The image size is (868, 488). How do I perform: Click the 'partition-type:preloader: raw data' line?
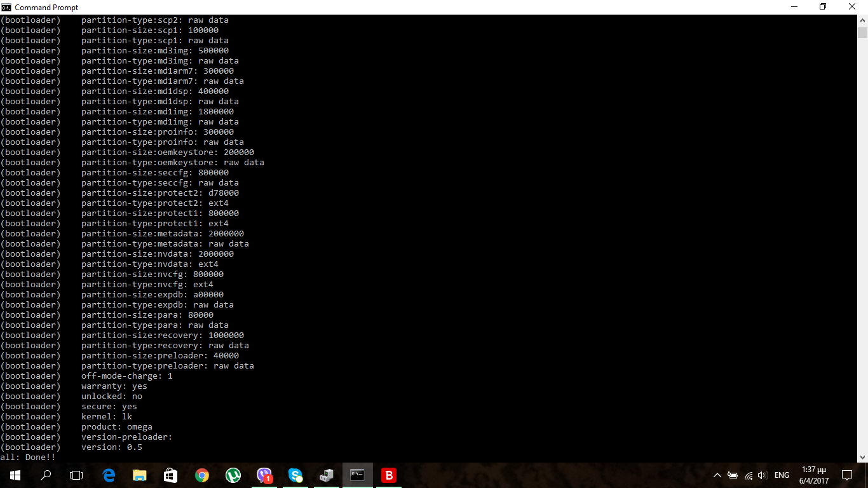tap(168, 366)
